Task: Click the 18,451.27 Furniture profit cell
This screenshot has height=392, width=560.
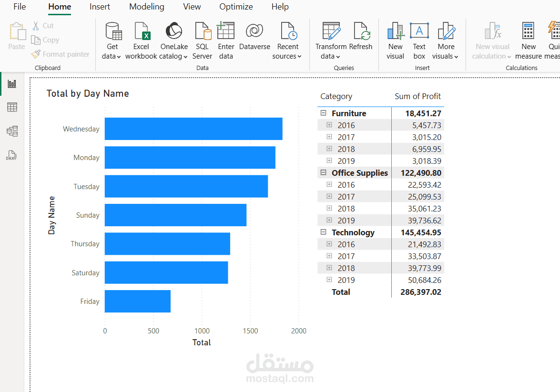Action: (x=423, y=113)
